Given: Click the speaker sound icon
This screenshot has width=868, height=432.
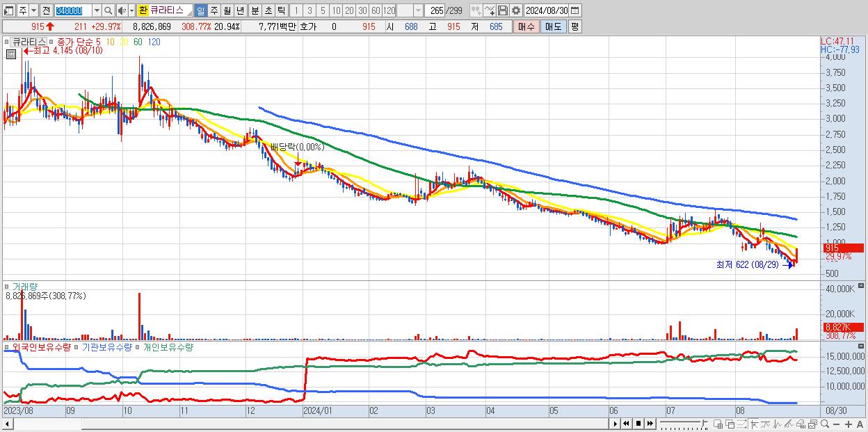Looking at the screenshot, I should pos(121,11).
